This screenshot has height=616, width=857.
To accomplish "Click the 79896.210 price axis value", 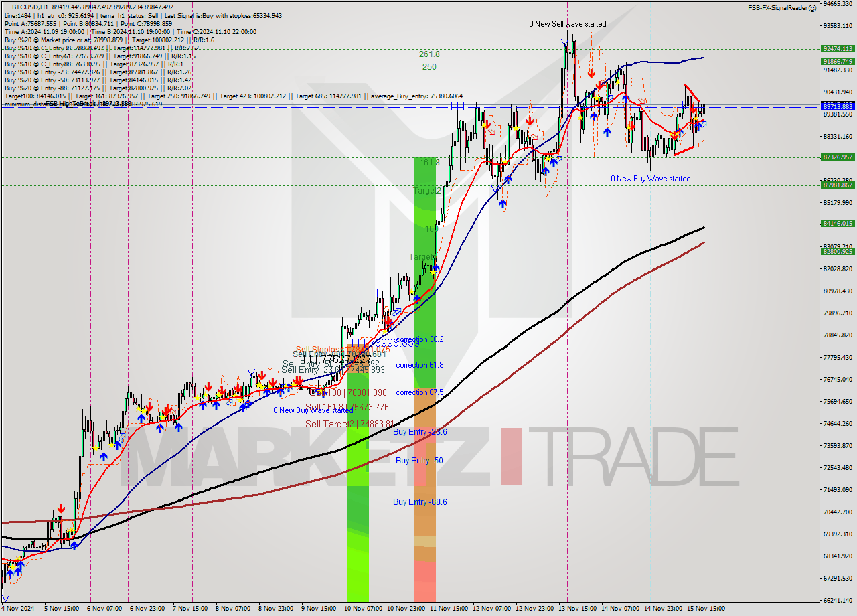I will tap(838, 313).
